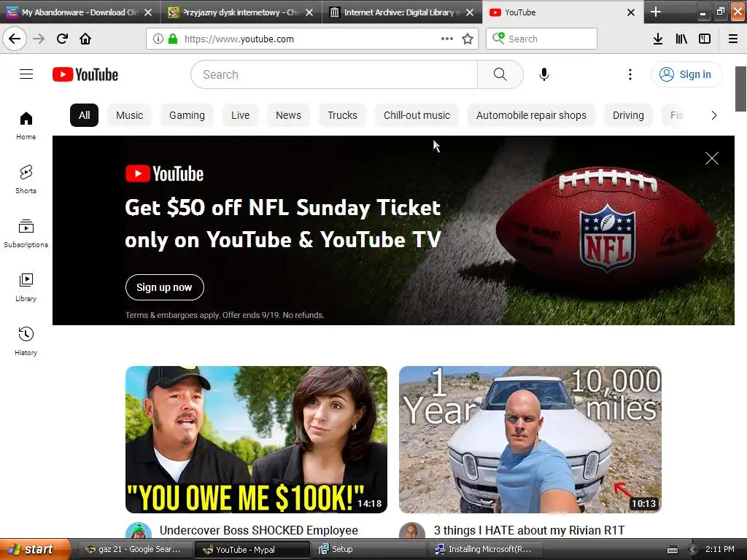Toggle the browser sidebar icon
The width and height of the screenshot is (747, 560).
tap(705, 39)
